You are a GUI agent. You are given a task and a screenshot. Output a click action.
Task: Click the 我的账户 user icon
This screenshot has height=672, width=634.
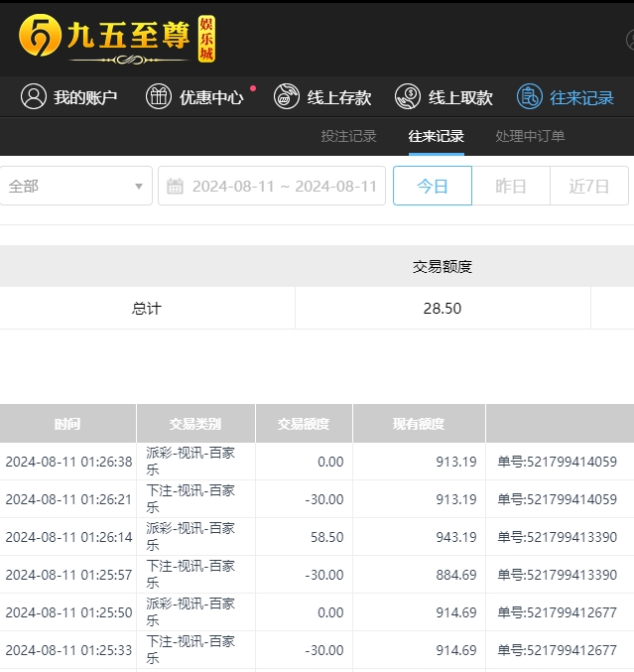(34, 97)
